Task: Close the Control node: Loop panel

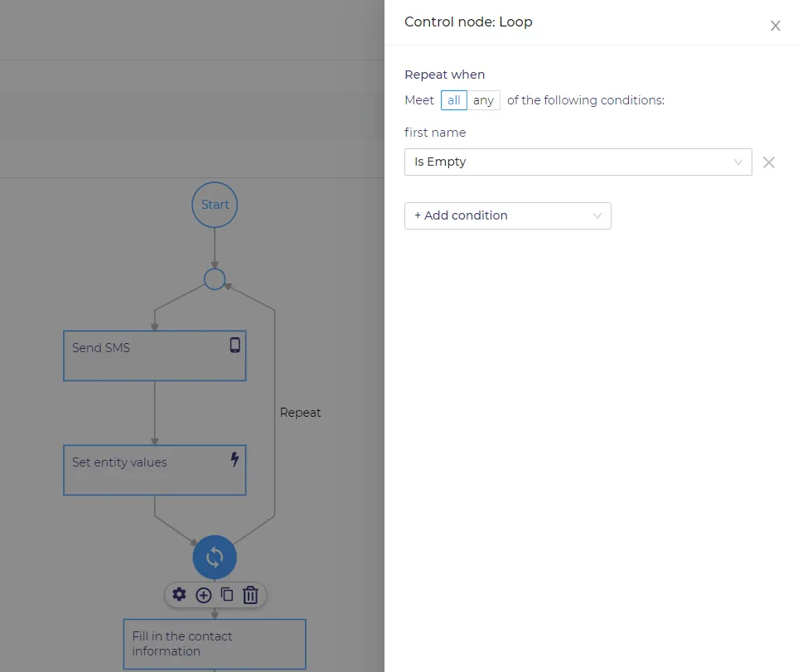Action: tap(775, 26)
